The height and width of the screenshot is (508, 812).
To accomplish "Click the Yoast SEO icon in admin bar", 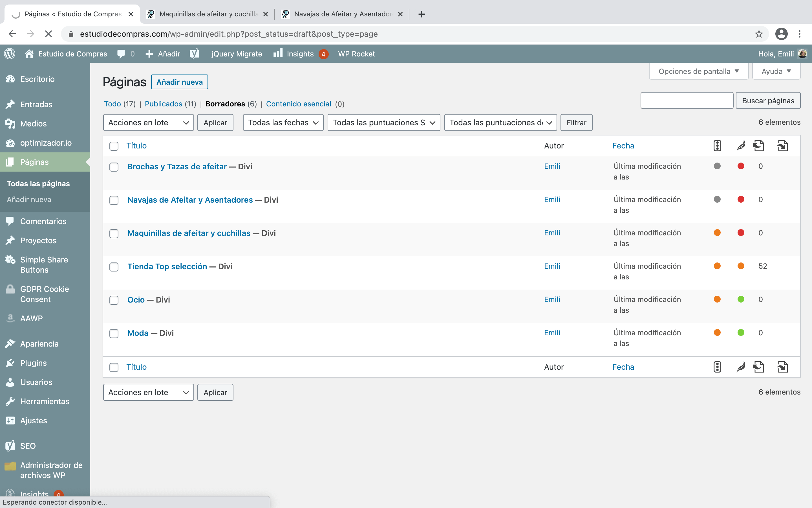I will (x=195, y=54).
